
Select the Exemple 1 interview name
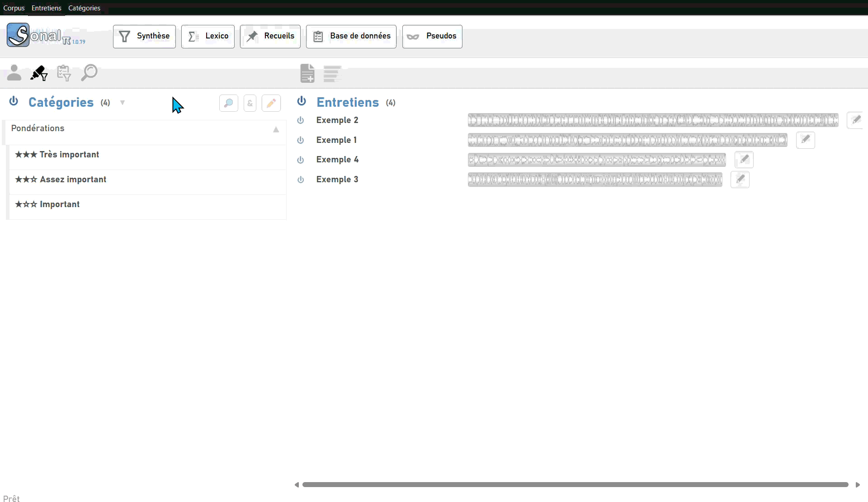click(x=336, y=140)
